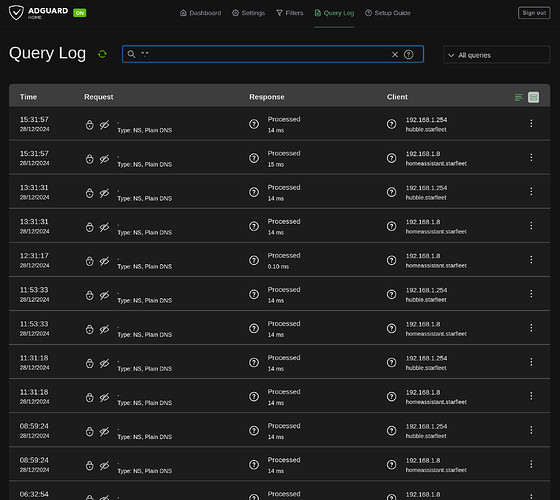Image resolution: width=560 pixels, height=500 pixels.
Task: Open response info icon for 12:31:17 row
Action: (254, 260)
